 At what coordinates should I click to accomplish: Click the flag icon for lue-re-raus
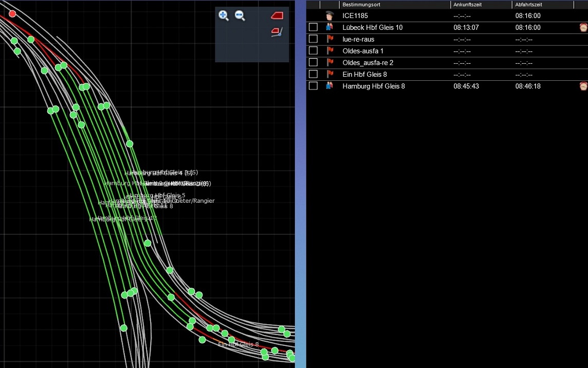329,39
